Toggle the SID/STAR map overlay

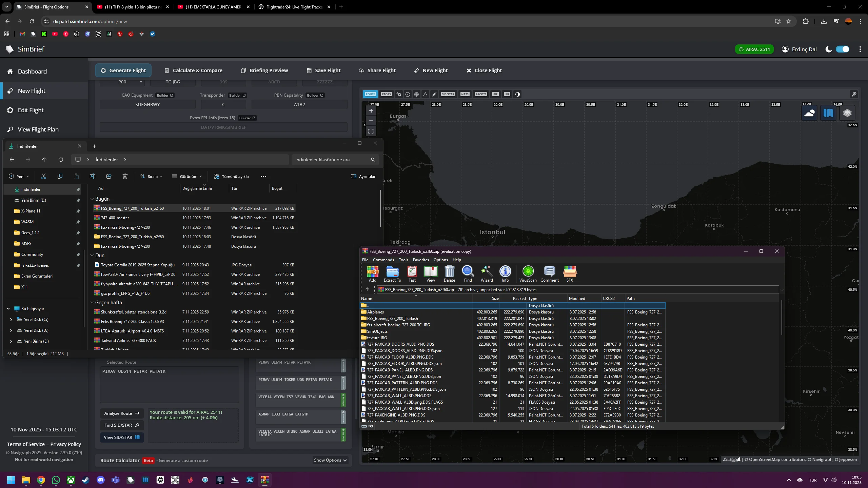tap(448, 94)
